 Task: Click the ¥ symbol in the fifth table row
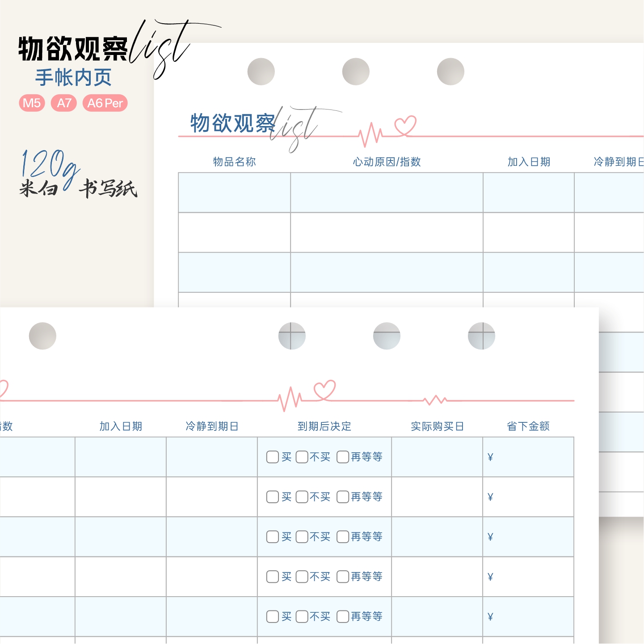(x=490, y=617)
